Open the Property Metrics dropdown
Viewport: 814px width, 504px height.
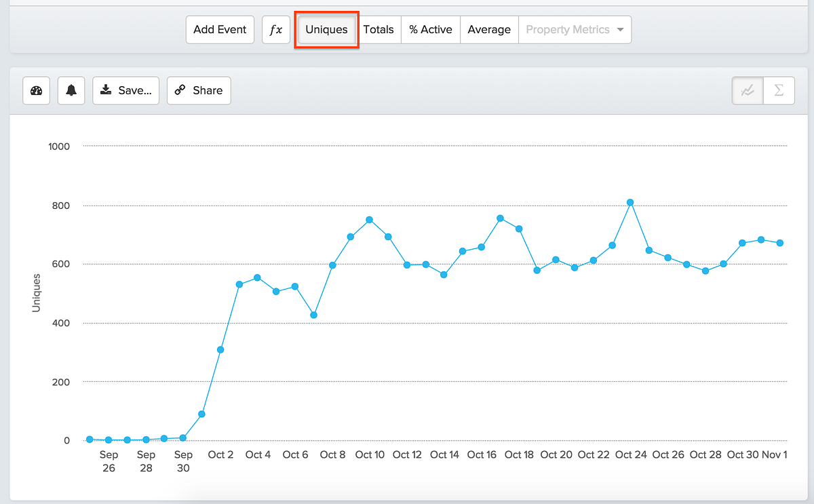coord(574,29)
